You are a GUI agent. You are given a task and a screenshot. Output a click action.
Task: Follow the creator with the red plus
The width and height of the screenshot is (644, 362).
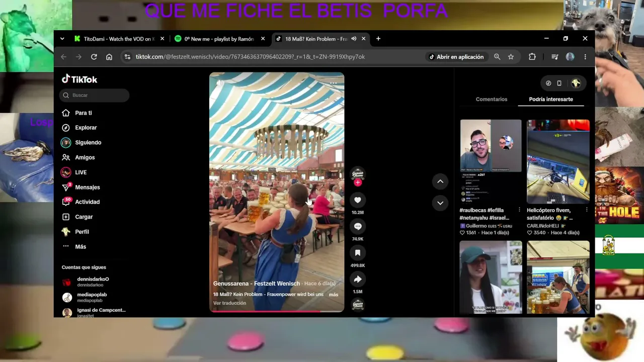coord(358,183)
